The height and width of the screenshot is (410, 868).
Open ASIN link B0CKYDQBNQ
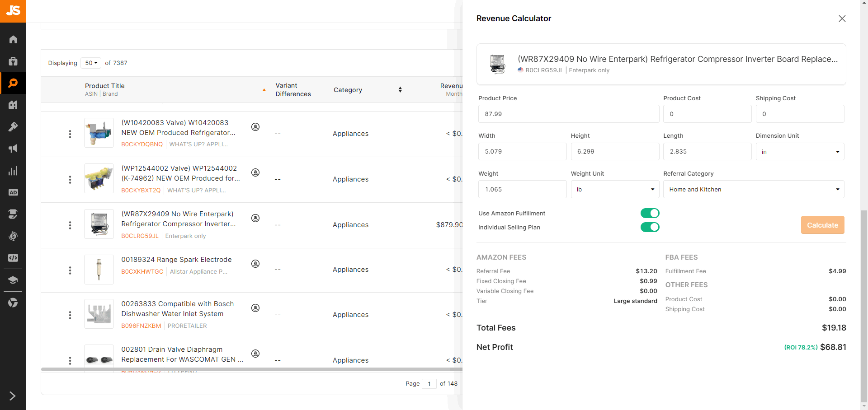point(142,144)
